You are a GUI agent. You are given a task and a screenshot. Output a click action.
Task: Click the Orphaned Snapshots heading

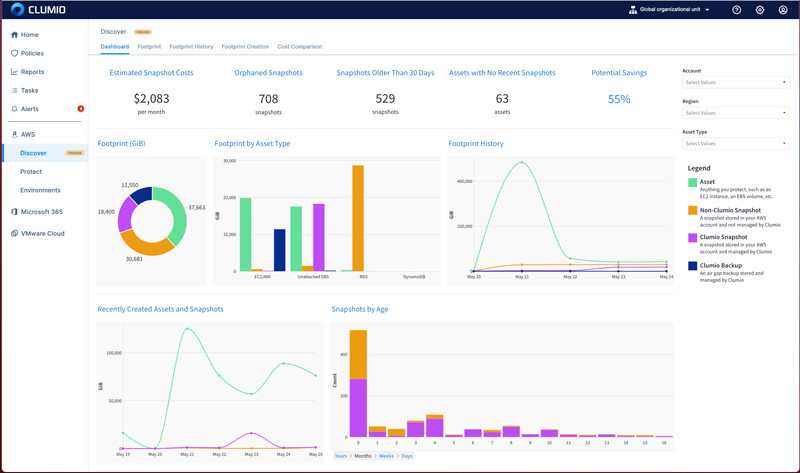[x=268, y=73]
